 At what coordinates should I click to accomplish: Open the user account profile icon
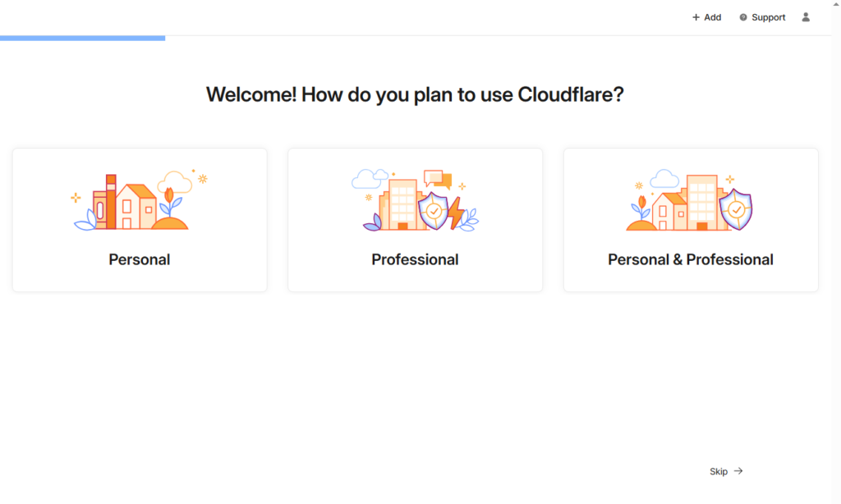[x=806, y=17]
